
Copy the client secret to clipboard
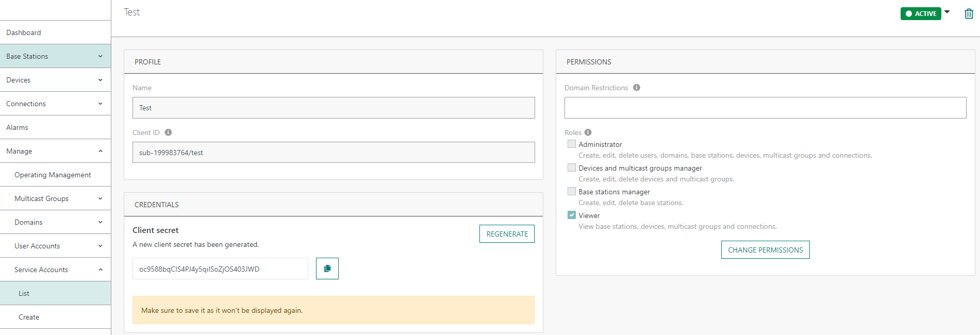click(327, 269)
